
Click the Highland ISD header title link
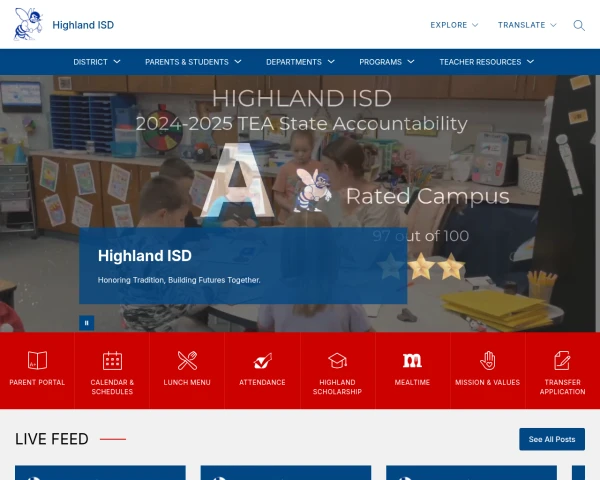click(83, 25)
